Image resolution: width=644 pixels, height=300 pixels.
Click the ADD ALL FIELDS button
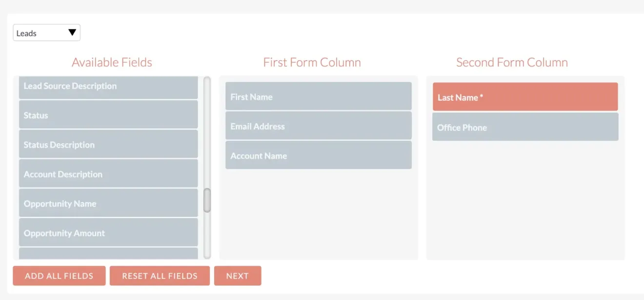(59, 276)
